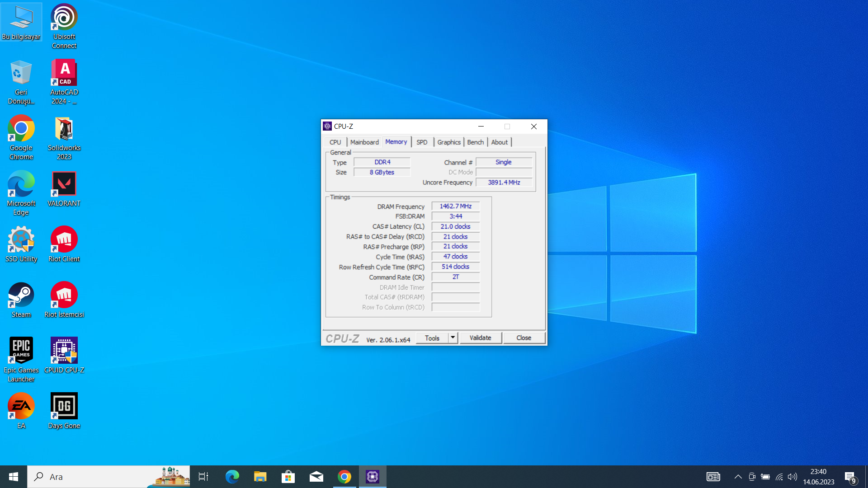Open the Graphics tab in CPU-Z
Viewport: 868px width, 488px height.
pos(449,142)
